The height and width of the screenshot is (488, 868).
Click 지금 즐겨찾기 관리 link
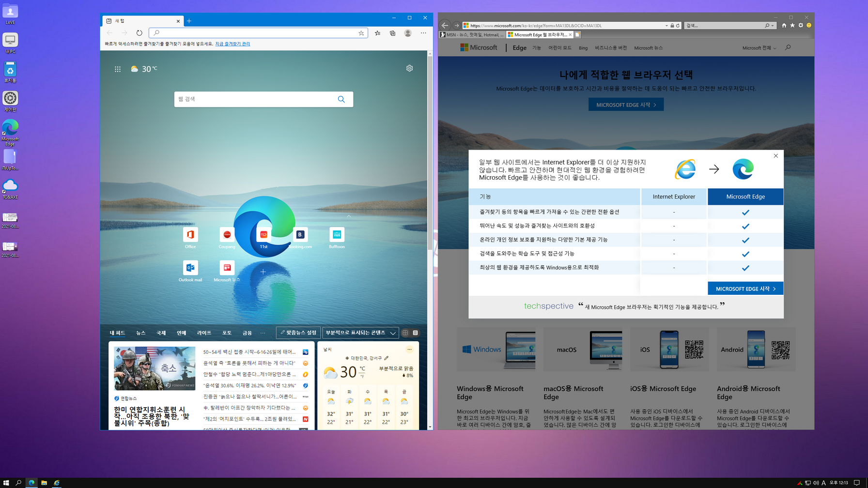232,44
